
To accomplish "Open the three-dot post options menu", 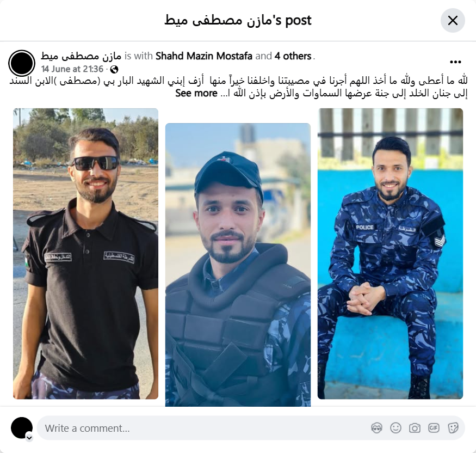I will pos(455,62).
